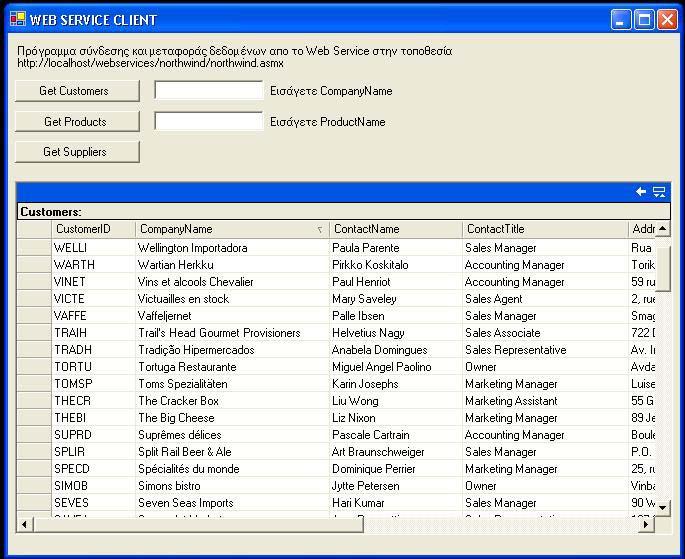This screenshot has width=685, height=559.
Task: Click the cell 'Mary Saveley'
Action: point(396,299)
